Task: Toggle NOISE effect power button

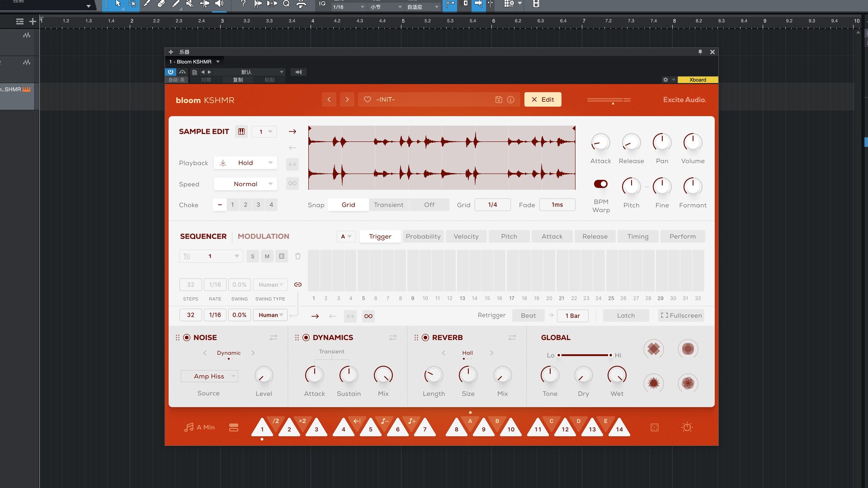Action: 187,338
